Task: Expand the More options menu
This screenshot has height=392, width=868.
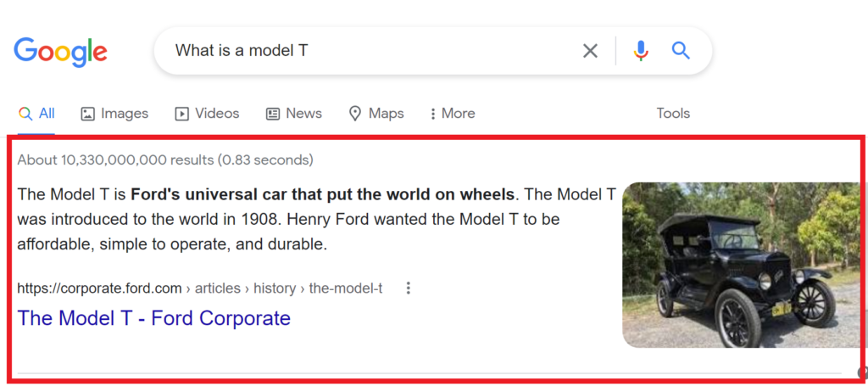Action: click(x=453, y=114)
